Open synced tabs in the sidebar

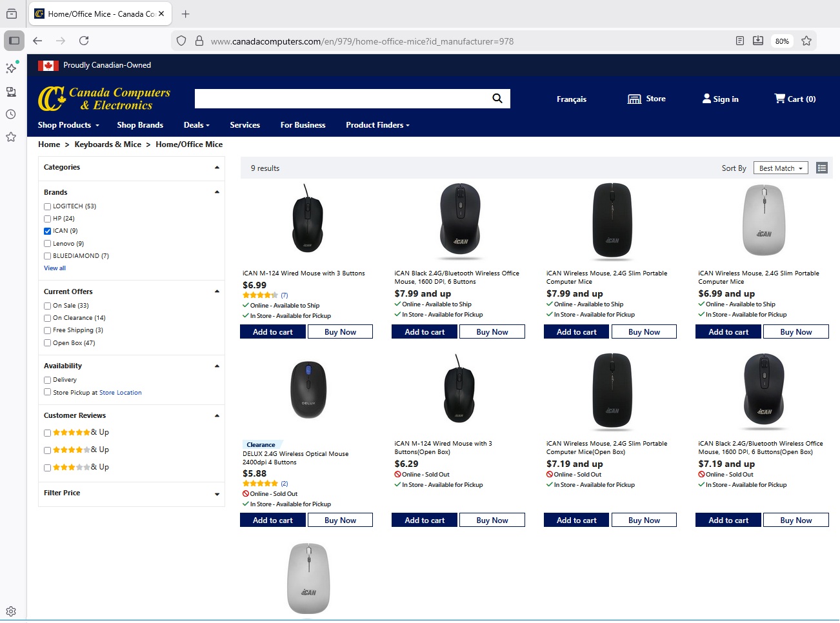[x=11, y=92]
